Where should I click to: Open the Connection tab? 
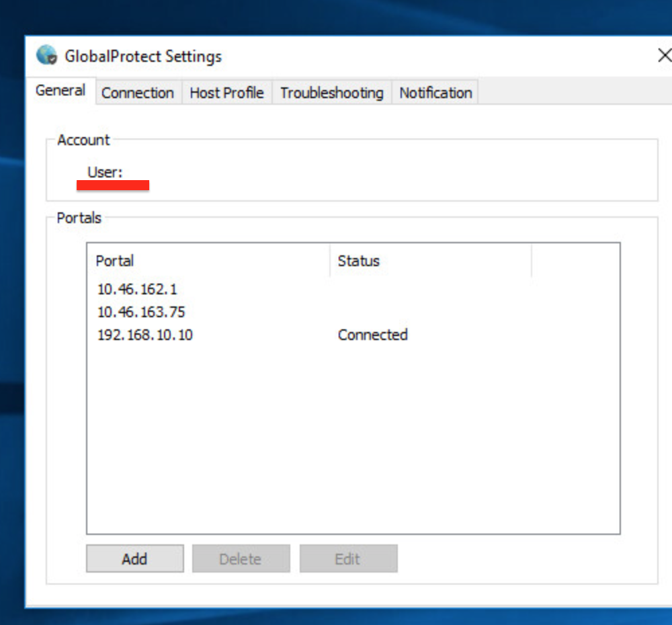click(x=138, y=93)
